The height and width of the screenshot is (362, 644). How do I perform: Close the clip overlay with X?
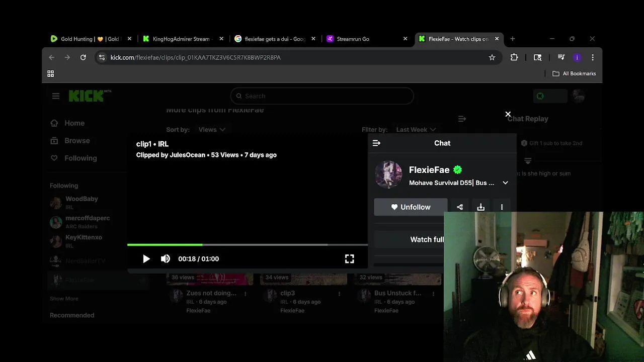pos(508,115)
